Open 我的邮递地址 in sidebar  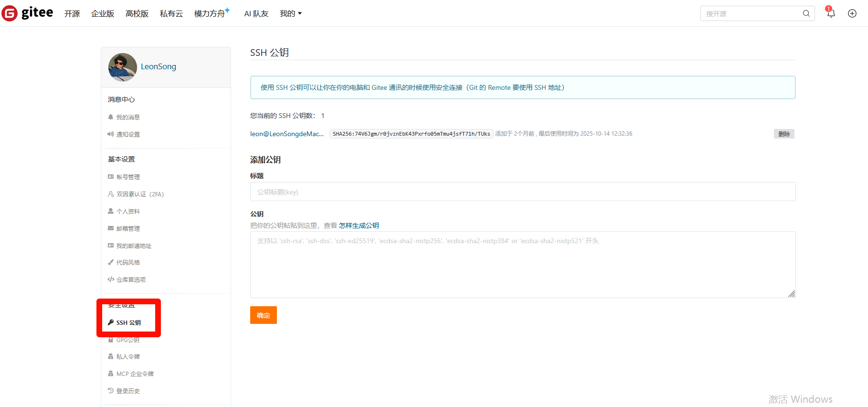tap(134, 246)
